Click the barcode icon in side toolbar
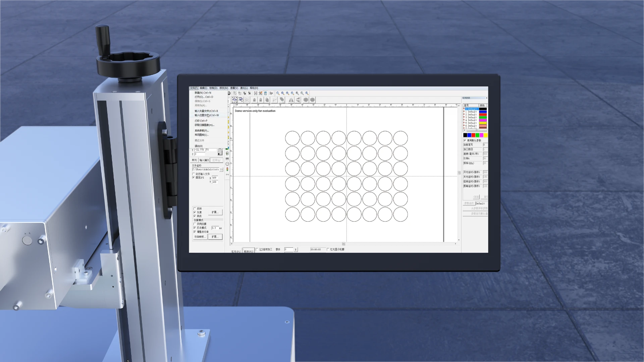 click(x=227, y=159)
